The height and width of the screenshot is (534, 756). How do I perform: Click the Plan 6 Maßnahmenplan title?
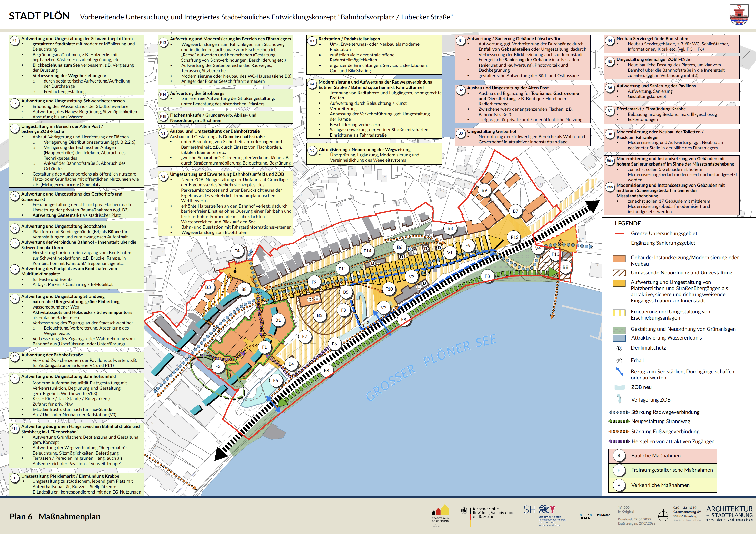tap(55, 517)
